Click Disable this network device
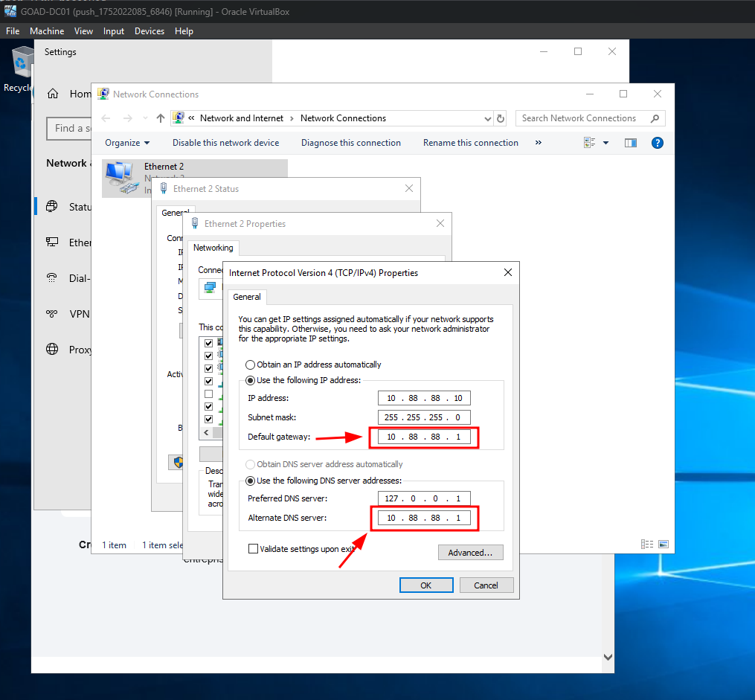Image resolution: width=755 pixels, height=700 pixels. 226,143
